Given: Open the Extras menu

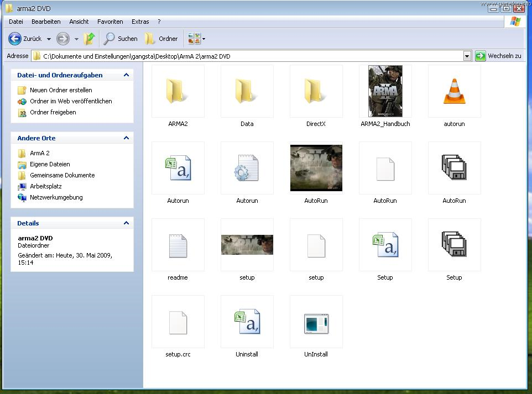Looking at the screenshot, I should (140, 22).
